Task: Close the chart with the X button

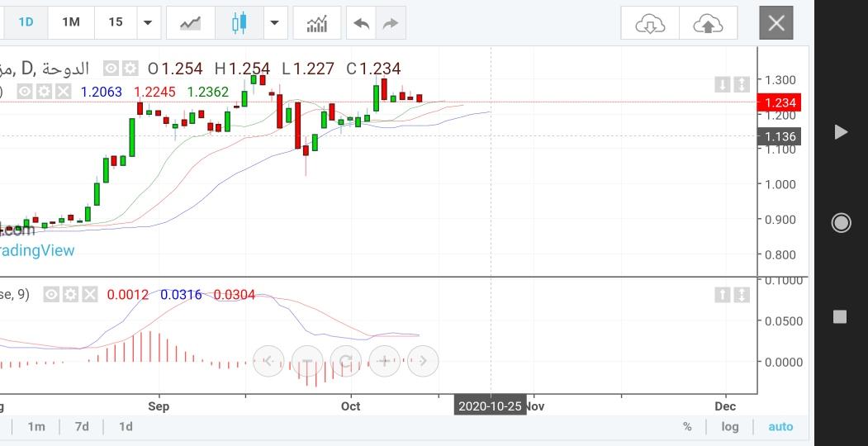Action: tap(776, 23)
